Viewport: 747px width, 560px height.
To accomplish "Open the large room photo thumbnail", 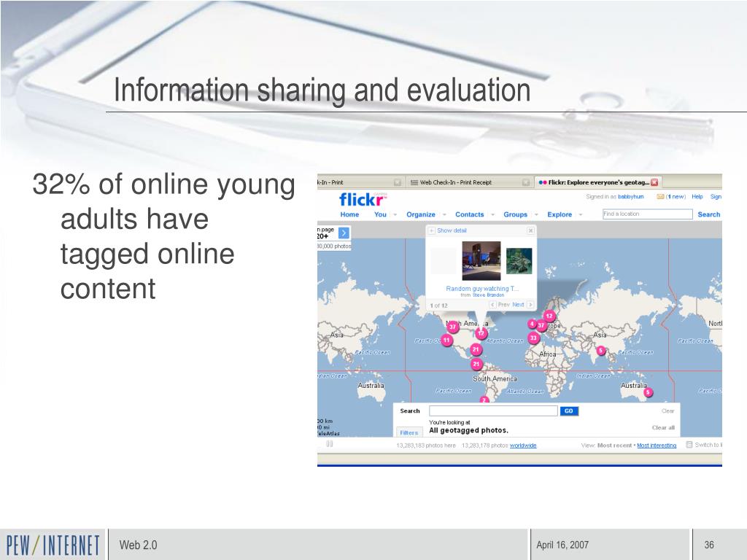I will (481, 261).
